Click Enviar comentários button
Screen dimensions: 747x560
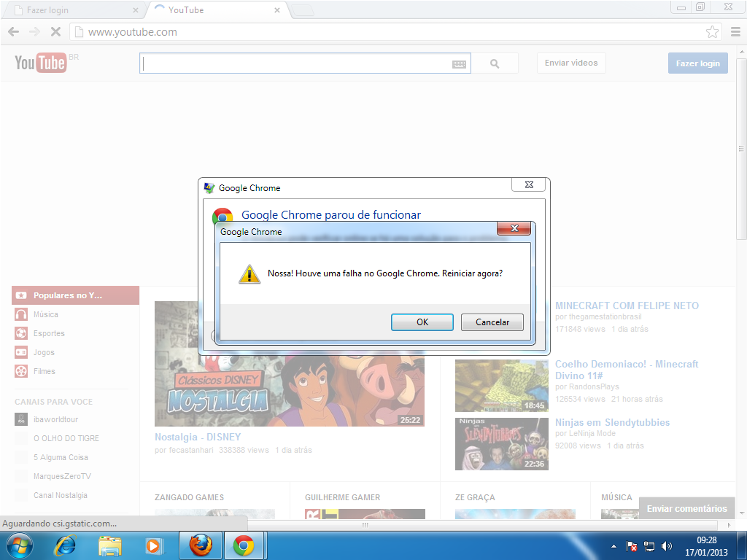coord(686,508)
